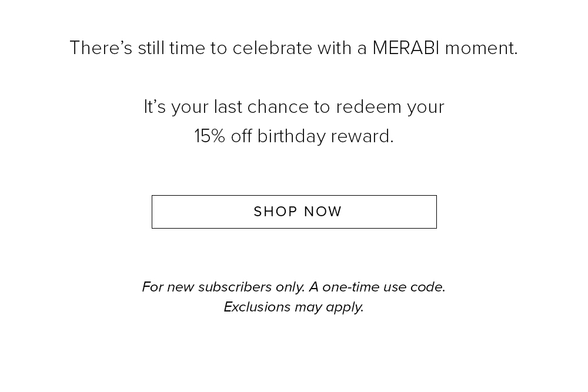Click the word MERABI in the headline

[406, 48]
